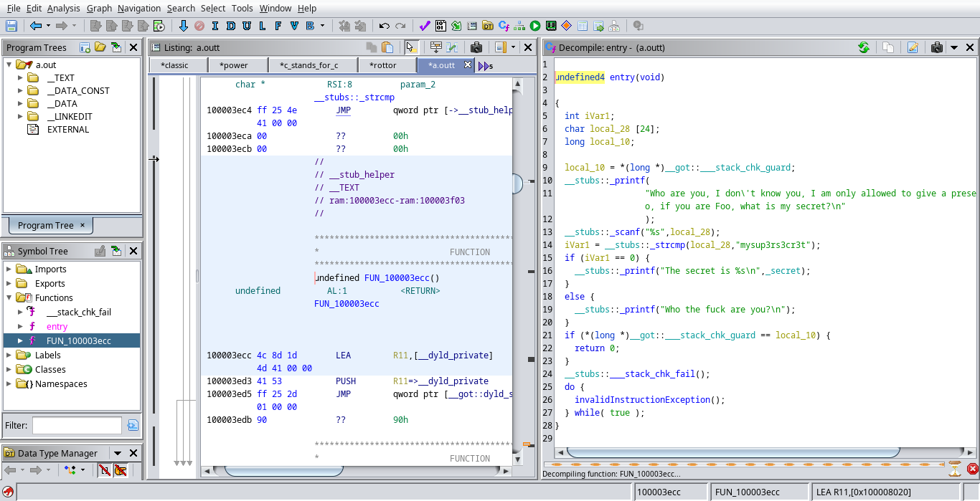
Task: Click the Listing snapshot camera icon
Action: (x=476, y=47)
